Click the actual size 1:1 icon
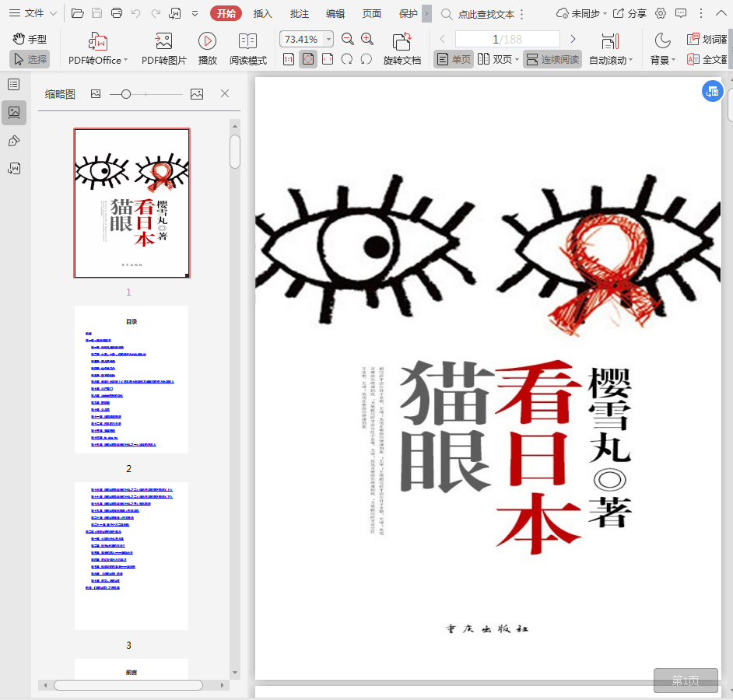This screenshot has height=700, width=733. [289, 59]
